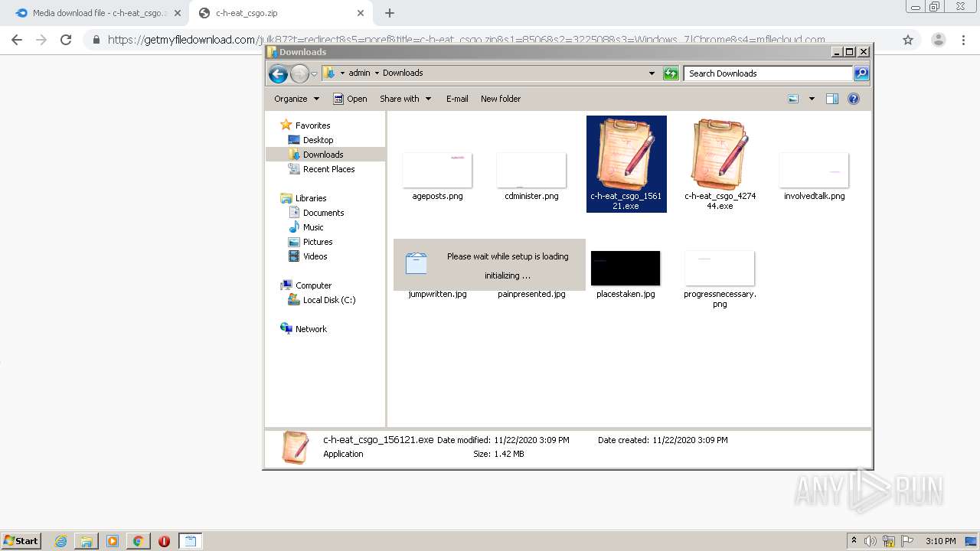
Task: Click the E-mail toolbar button
Action: [x=457, y=99]
